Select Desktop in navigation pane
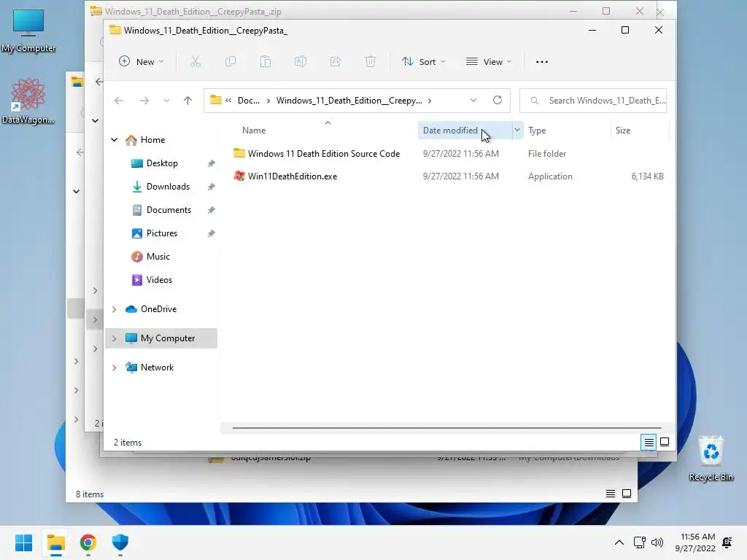This screenshot has width=747, height=560. pos(162,163)
